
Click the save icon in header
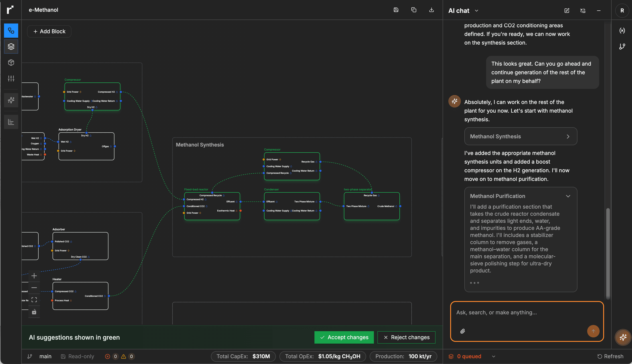coord(396,10)
